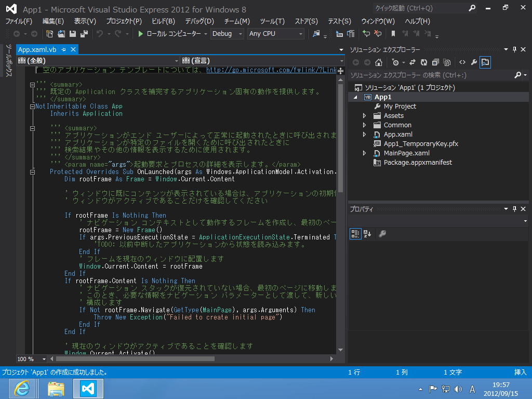Image resolution: width=532 pixels, height=399 pixels.
Task: Open the go.microsoft.com link in code
Action: 271,70
